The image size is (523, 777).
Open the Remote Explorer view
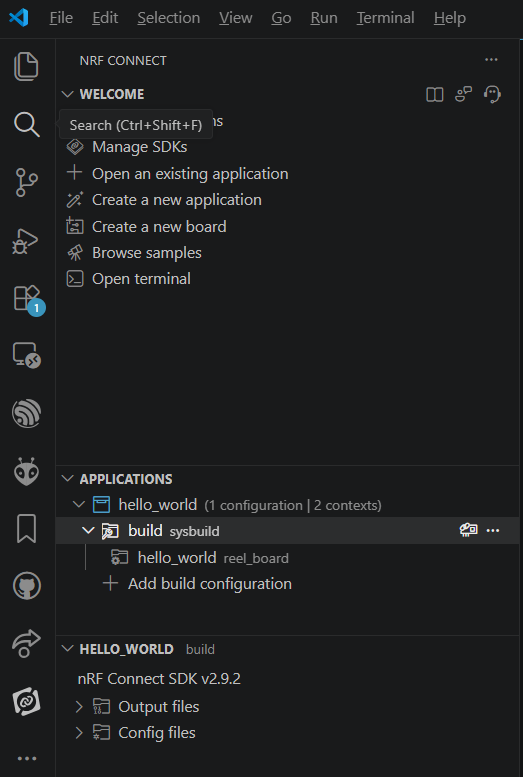pyautogui.click(x=26, y=355)
